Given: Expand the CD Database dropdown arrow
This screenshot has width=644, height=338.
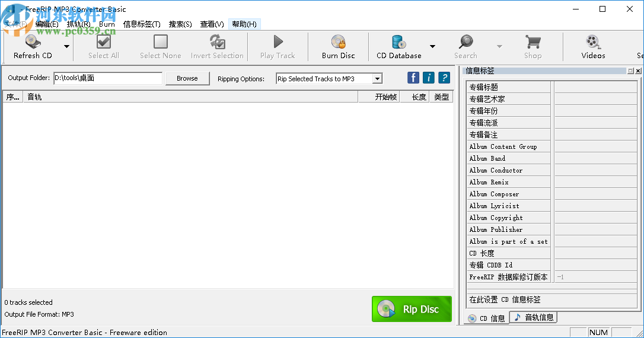Looking at the screenshot, I should (x=432, y=46).
